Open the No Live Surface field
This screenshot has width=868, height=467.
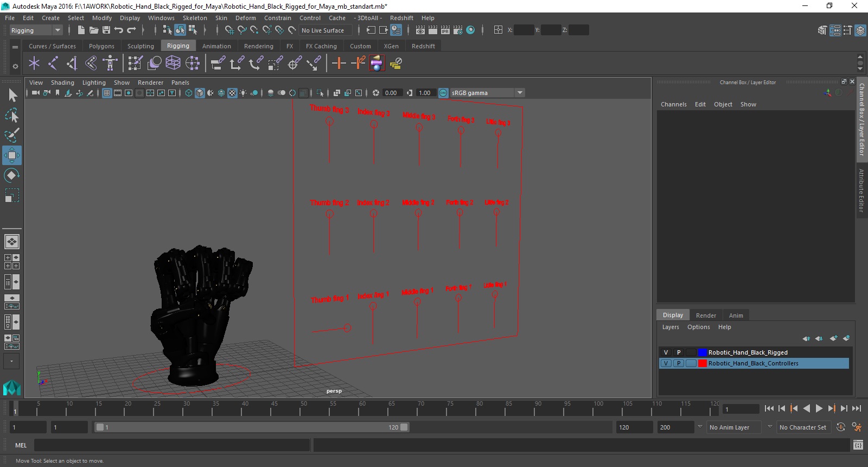(x=324, y=30)
